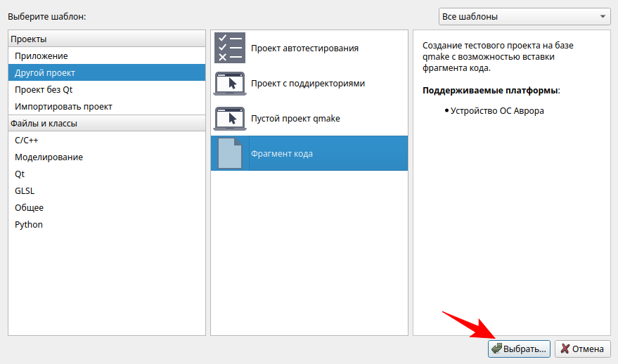The height and width of the screenshot is (364, 618).
Task: Select 'Приложение' in the projects list
Action: coord(41,56)
